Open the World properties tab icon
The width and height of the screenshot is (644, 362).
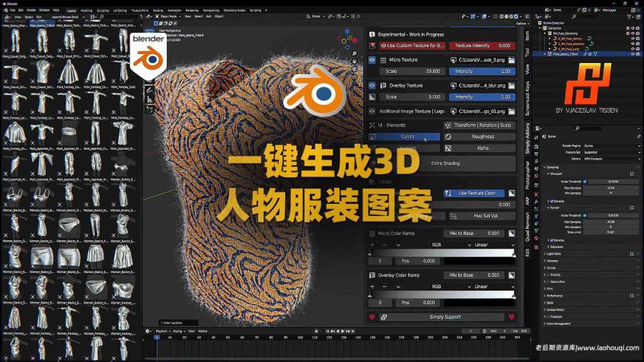(x=537, y=175)
